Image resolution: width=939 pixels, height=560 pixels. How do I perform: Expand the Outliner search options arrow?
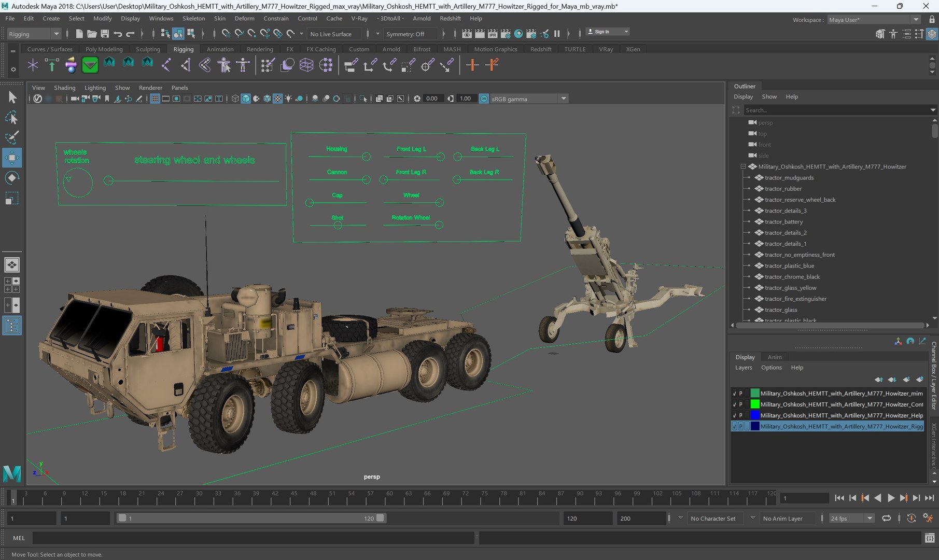tap(933, 110)
